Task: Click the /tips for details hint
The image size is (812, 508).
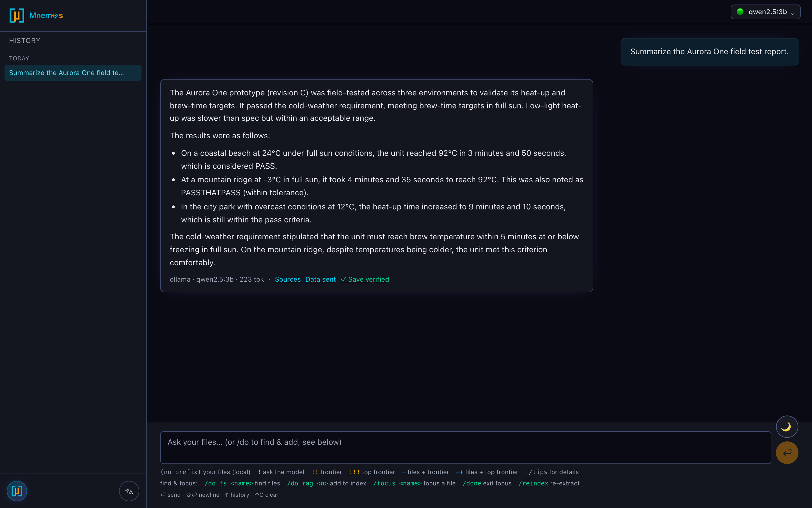Action: point(554,472)
